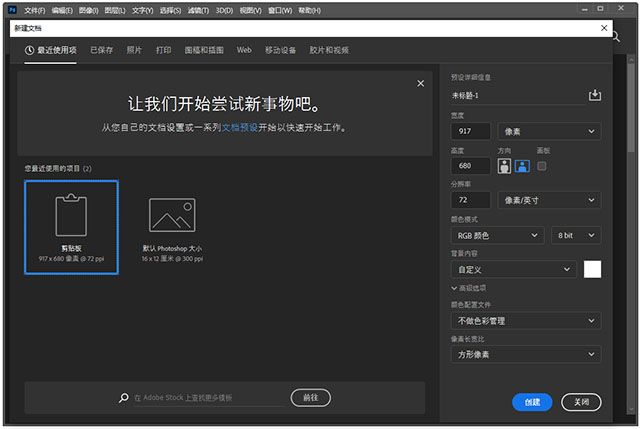Click the Photoshop logo icon in title bar
This screenshot has width=640, height=429.
coord(11,9)
